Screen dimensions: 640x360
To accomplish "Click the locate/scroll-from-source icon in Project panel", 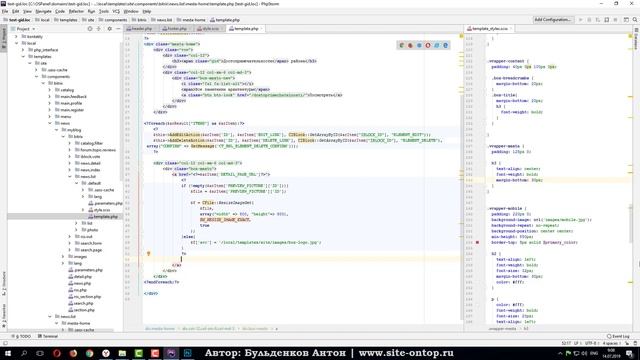I will (90, 29).
